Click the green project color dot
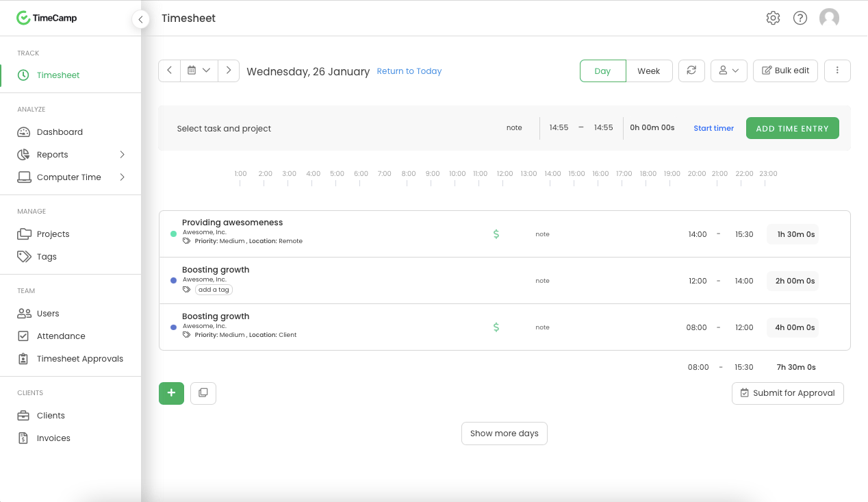This screenshot has width=868, height=502. point(173,234)
